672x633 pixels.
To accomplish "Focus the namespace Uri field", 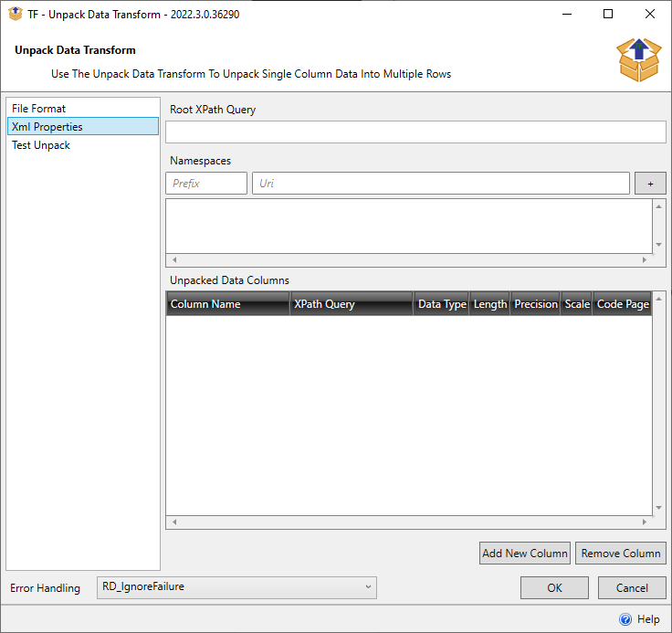I will coord(441,184).
